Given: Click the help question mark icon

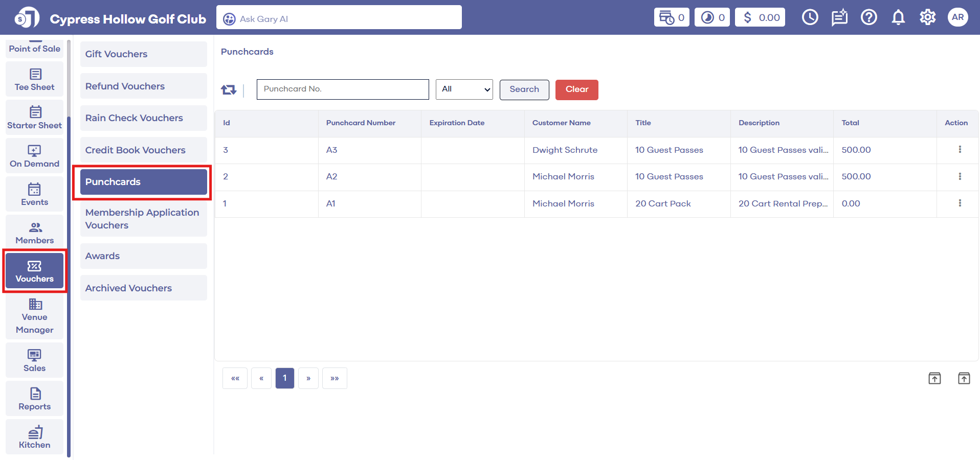Looking at the screenshot, I should (x=868, y=17).
